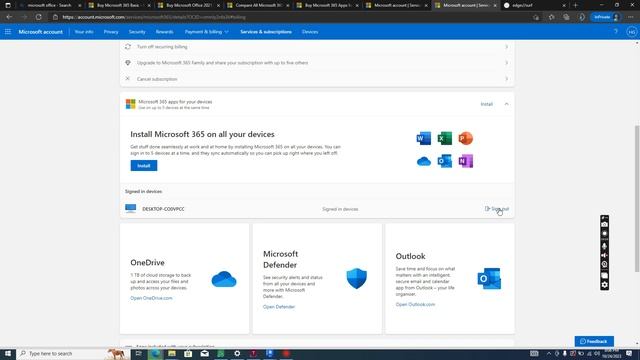The image size is (640, 360).
Task: Click the DESKTOP computer device icon
Action: click(x=131, y=209)
